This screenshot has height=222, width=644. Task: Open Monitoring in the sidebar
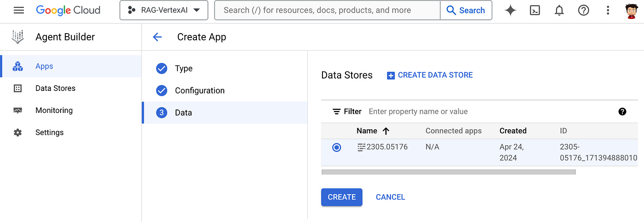(71, 110)
